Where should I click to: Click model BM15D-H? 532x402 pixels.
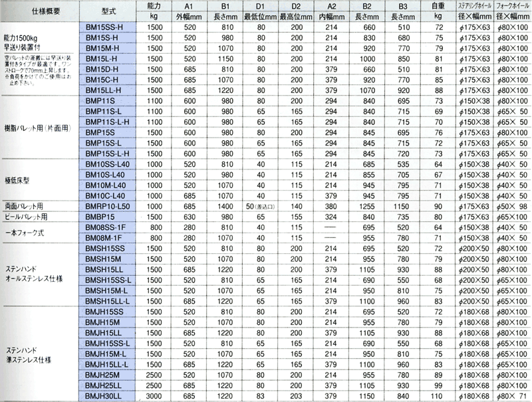(108, 70)
